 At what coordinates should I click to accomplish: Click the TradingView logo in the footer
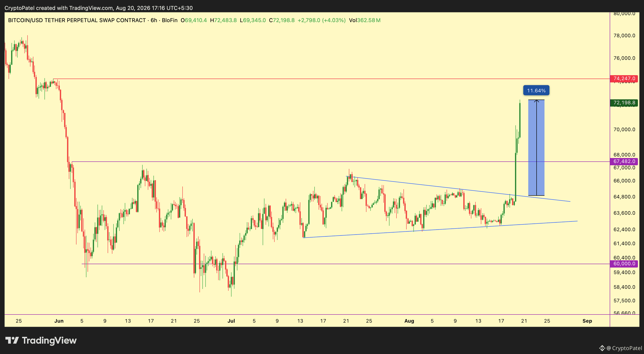point(41,340)
